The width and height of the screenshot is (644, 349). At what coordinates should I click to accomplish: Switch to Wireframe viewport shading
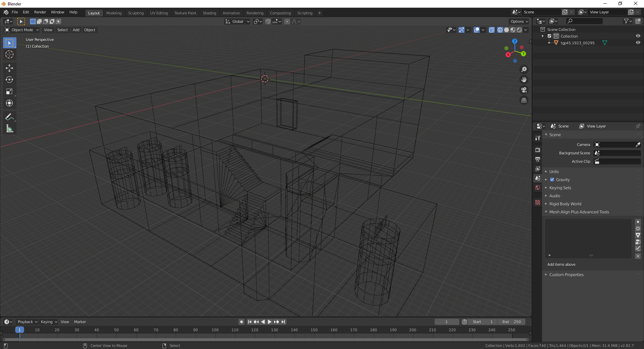[500, 30]
